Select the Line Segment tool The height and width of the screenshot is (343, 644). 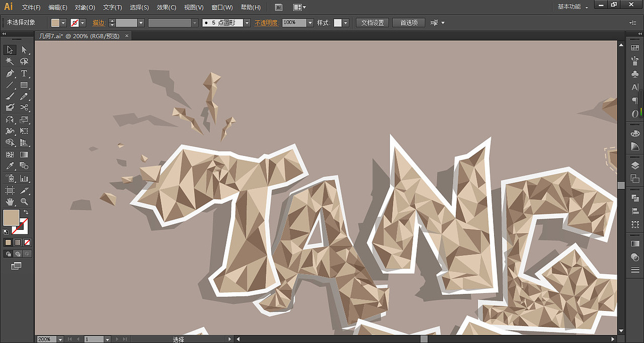pyautogui.click(x=10, y=85)
